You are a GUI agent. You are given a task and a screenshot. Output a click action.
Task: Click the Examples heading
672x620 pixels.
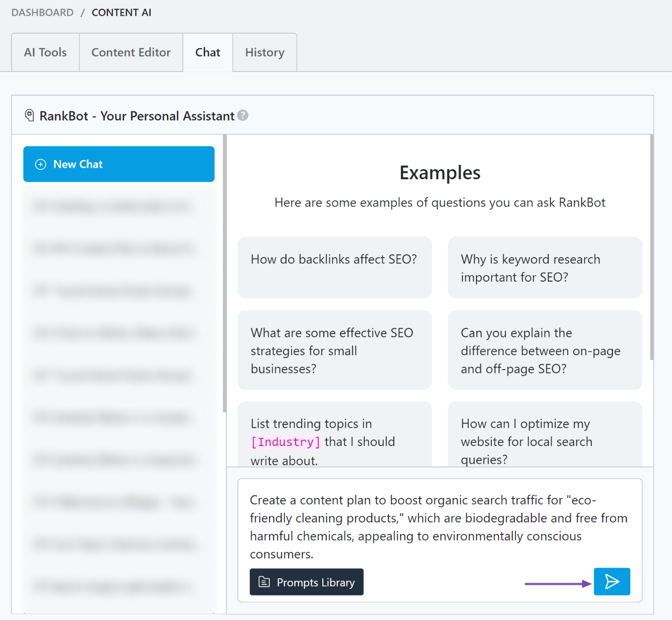pyautogui.click(x=440, y=173)
